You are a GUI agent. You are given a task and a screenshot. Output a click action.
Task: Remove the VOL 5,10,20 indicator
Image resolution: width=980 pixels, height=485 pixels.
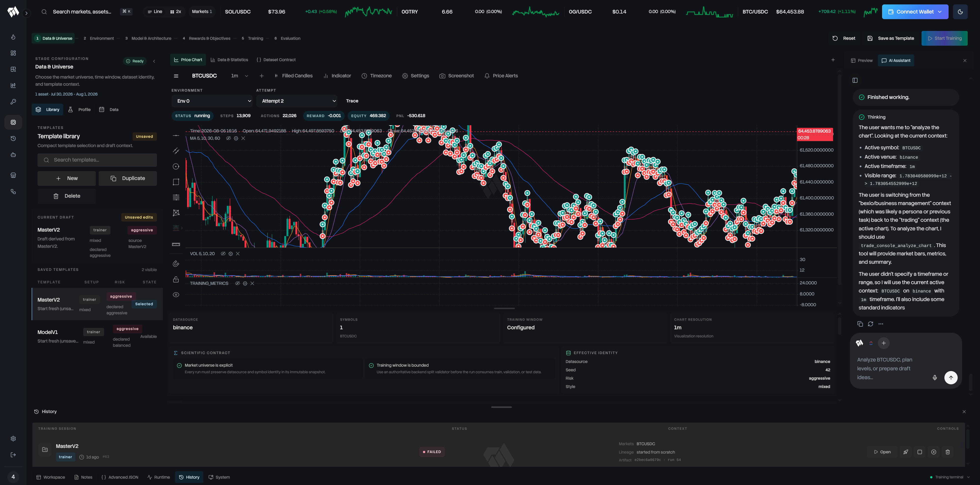[238, 253]
